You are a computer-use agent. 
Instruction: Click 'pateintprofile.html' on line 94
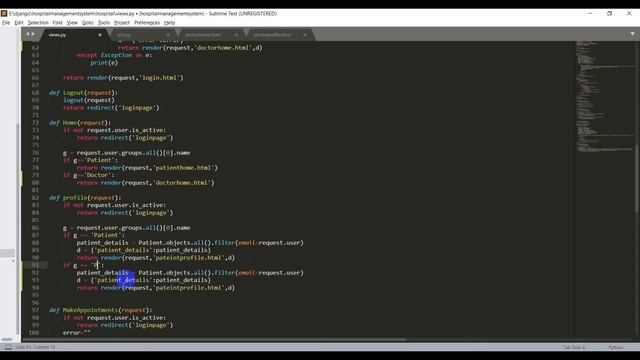coord(190,288)
